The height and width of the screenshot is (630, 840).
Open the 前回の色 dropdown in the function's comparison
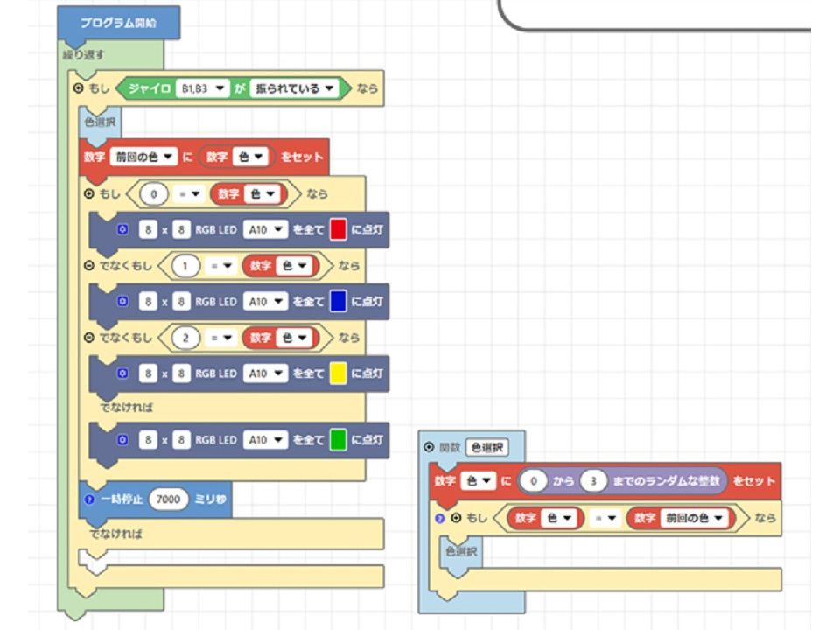(x=694, y=518)
